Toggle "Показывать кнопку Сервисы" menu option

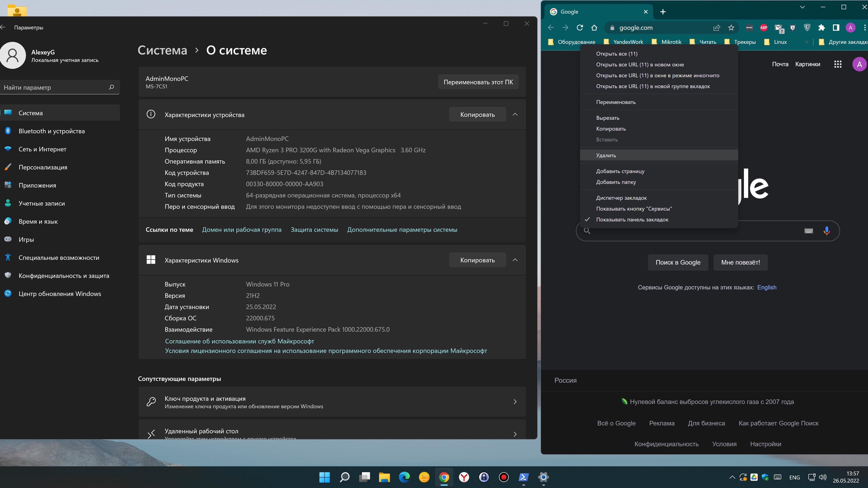[634, 209]
